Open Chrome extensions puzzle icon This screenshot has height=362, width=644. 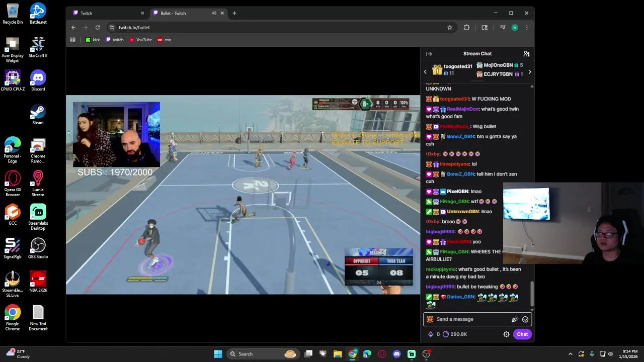click(467, 28)
